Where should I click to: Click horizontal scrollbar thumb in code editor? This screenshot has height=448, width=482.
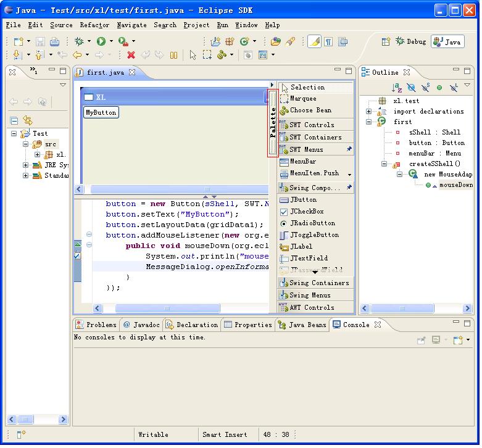point(167,308)
